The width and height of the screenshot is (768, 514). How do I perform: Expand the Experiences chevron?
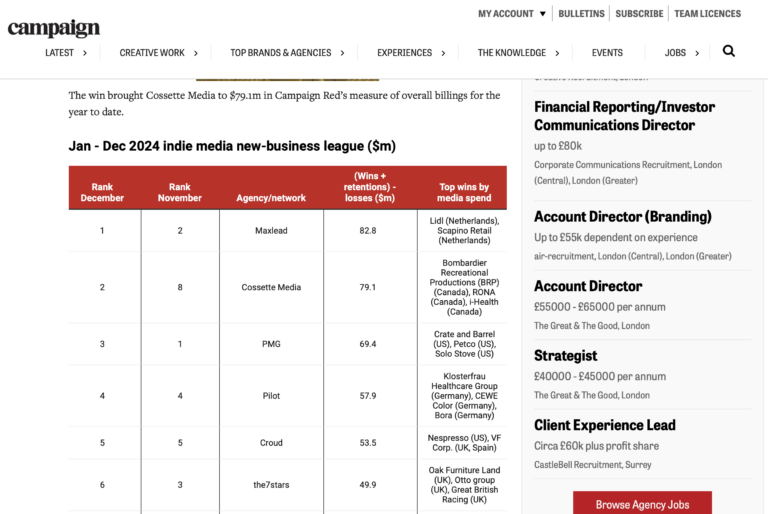pos(443,53)
